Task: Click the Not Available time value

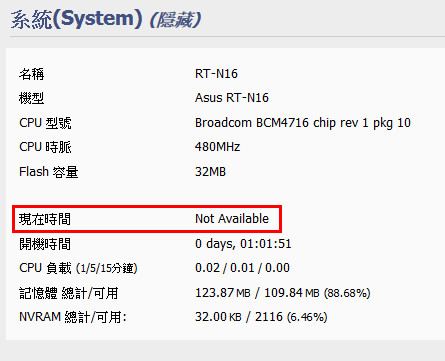Action: point(232,219)
